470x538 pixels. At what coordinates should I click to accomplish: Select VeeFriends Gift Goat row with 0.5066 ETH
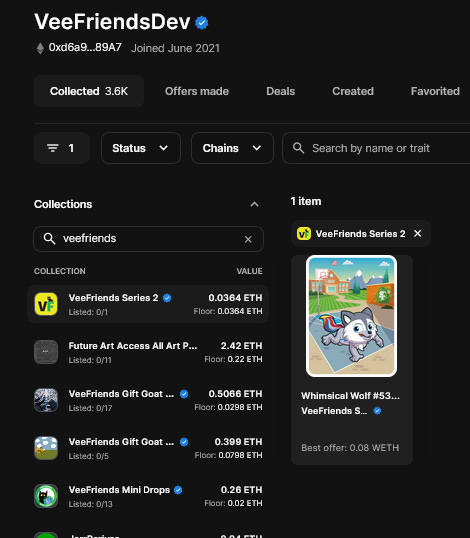[148, 400]
